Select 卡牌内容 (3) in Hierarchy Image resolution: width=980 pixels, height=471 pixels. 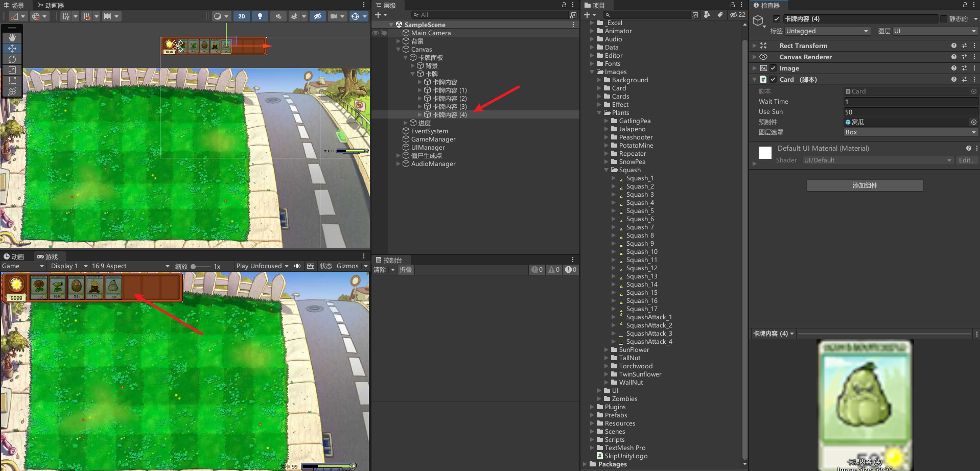pos(450,107)
